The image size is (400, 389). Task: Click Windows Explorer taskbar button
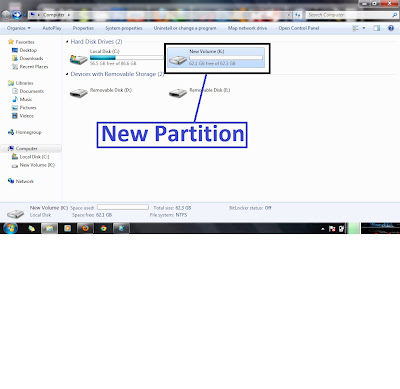coord(49,228)
